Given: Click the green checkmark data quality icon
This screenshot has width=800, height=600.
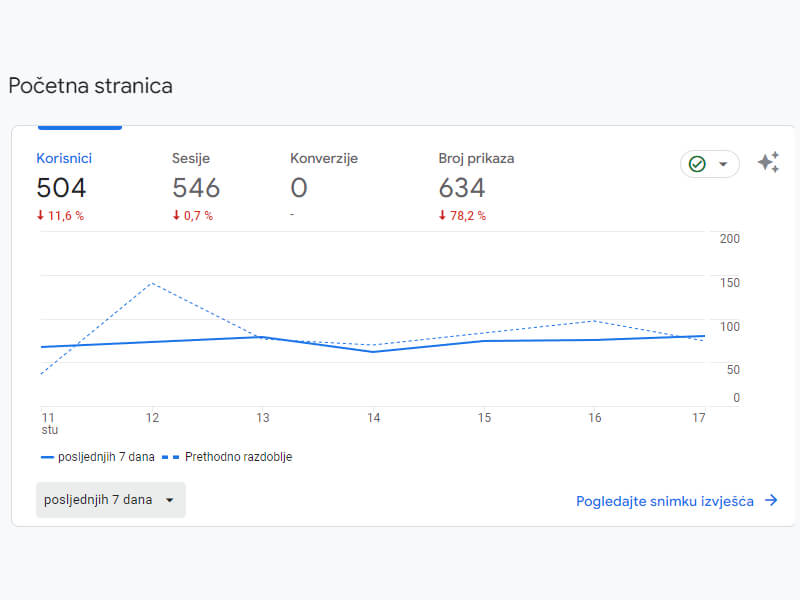Looking at the screenshot, I should (697, 164).
